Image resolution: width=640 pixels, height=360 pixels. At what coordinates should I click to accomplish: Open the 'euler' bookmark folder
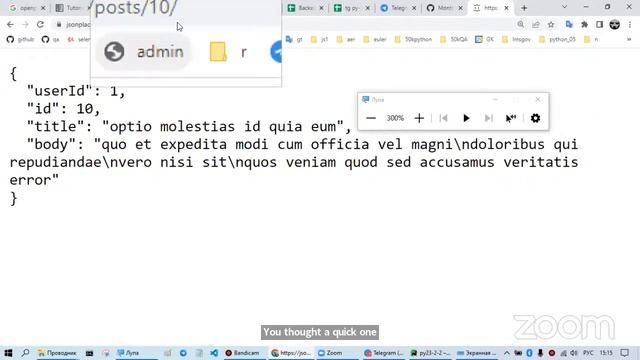375,40
